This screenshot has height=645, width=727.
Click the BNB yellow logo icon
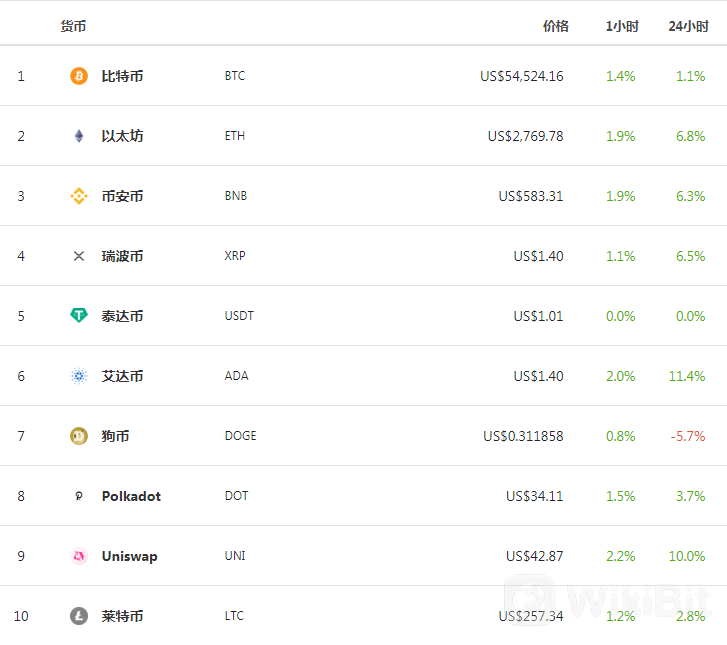point(79,196)
